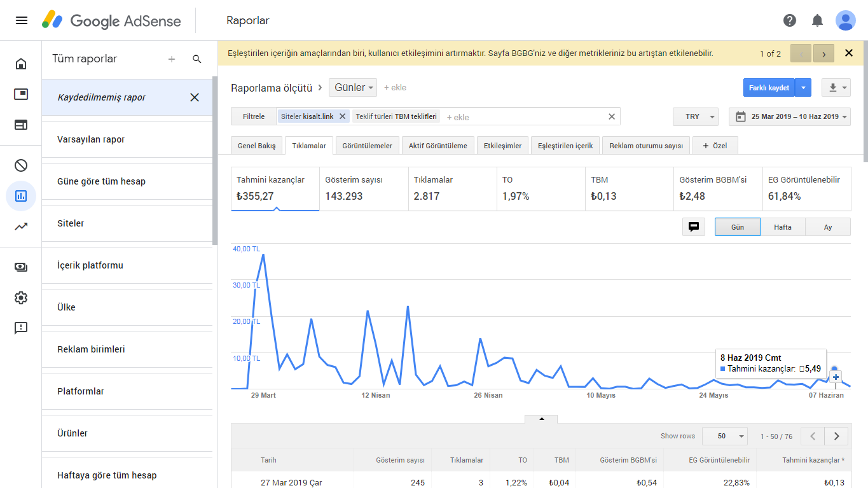Remove the Siteler kisalt.link filter chip
The width and height of the screenshot is (868, 488).
click(342, 116)
